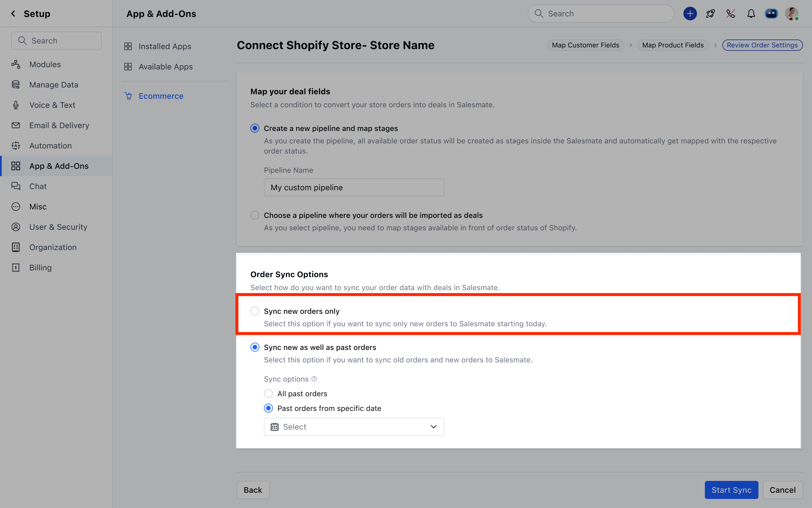Select Sync new as well as past orders
The width and height of the screenshot is (812, 508).
click(x=255, y=347)
